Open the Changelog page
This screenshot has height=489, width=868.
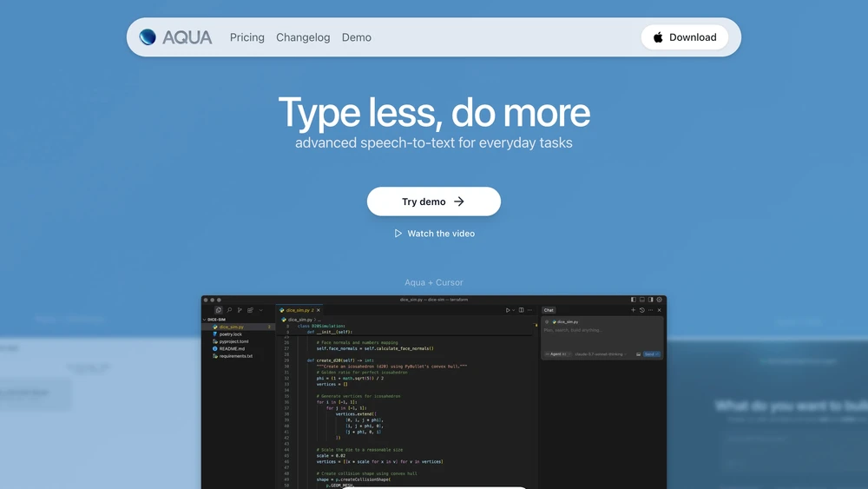(303, 37)
